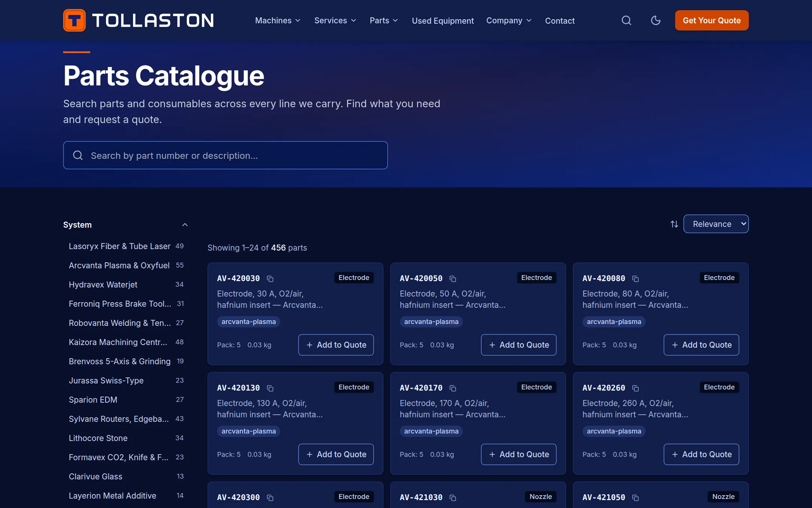Click the Electrode badge on AV-420030
The image size is (812, 508).
[354, 278]
